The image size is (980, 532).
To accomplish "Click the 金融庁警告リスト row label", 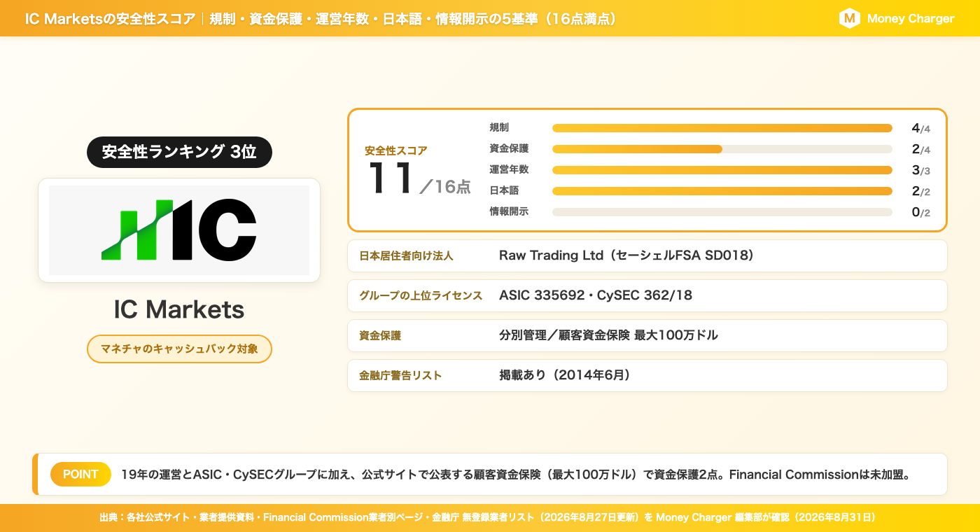I will 400,376.
